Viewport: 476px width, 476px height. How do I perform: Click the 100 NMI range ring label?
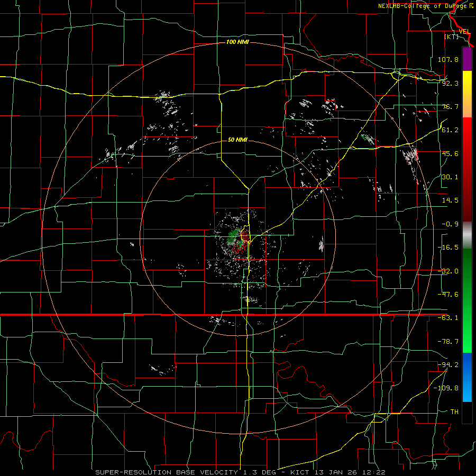pyautogui.click(x=237, y=42)
